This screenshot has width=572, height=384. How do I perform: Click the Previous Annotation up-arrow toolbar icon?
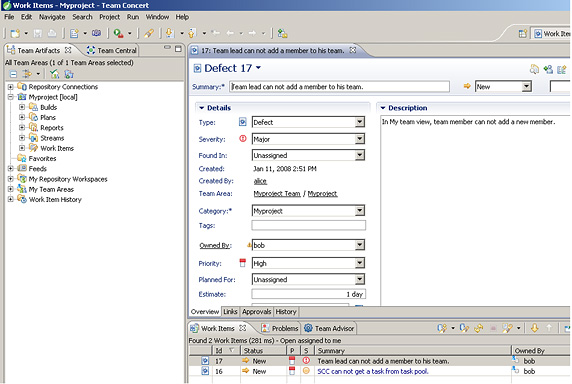point(192,33)
